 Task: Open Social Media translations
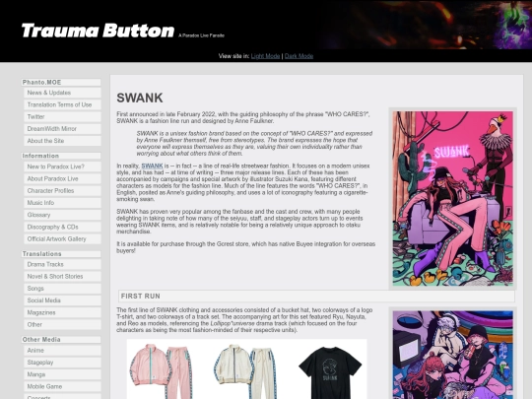click(62, 300)
